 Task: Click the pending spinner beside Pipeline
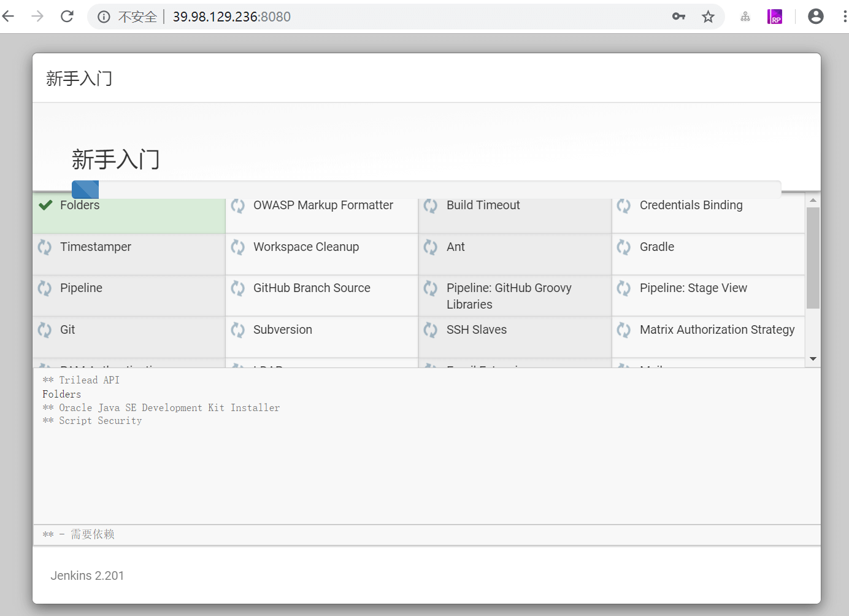[45, 288]
